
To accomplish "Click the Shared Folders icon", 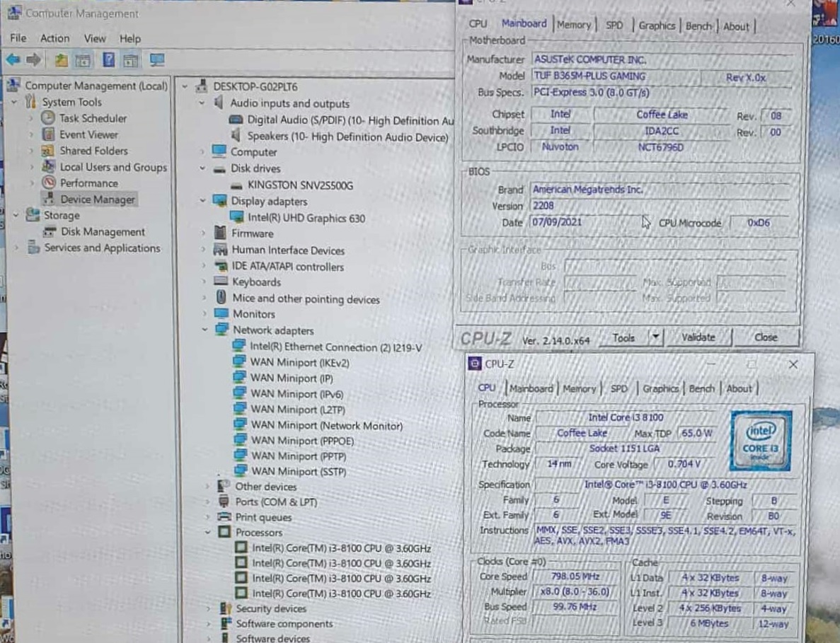I will [48, 151].
